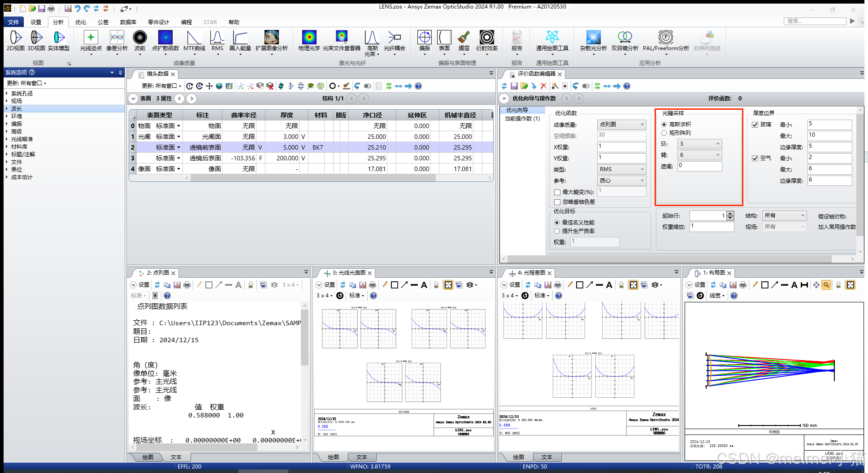Open the 衍射效率 tool

click(487, 42)
